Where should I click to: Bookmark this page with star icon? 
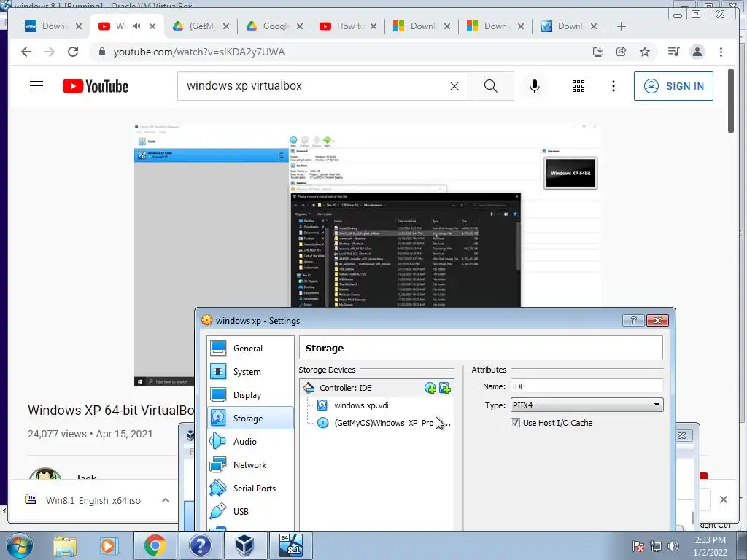click(x=645, y=52)
